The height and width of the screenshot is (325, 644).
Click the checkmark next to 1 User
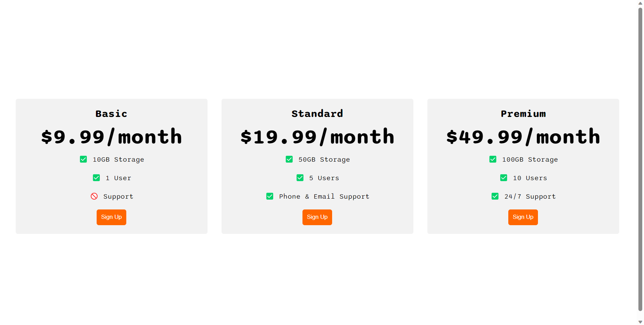click(96, 178)
